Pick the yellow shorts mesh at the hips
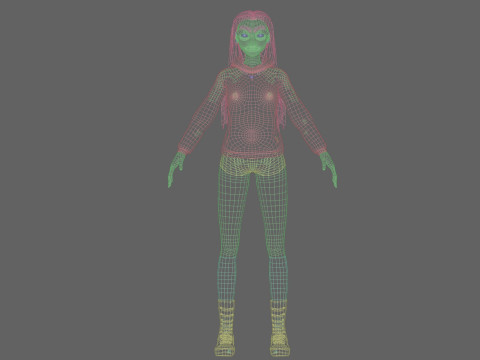The width and height of the screenshot is (480, 360). [253, 165]
